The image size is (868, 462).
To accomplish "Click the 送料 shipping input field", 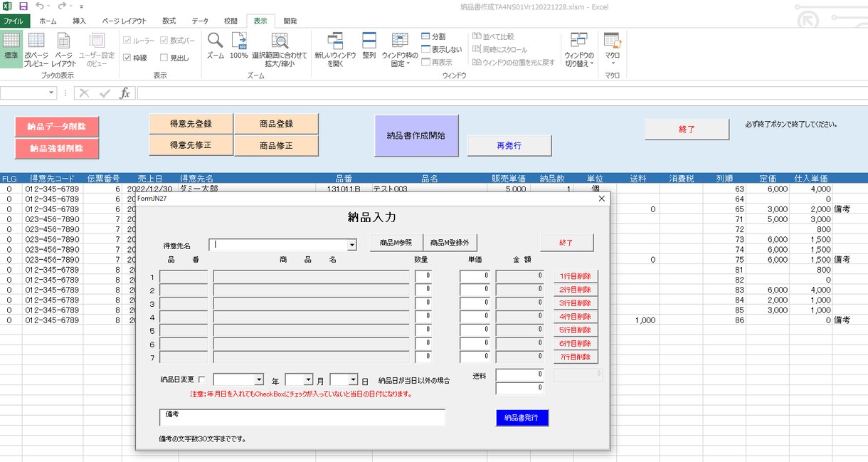I will point(519,375).
